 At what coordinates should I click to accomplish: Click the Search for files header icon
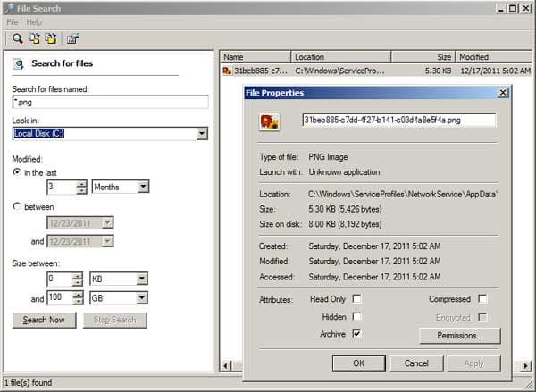click(x=18, y=63)
